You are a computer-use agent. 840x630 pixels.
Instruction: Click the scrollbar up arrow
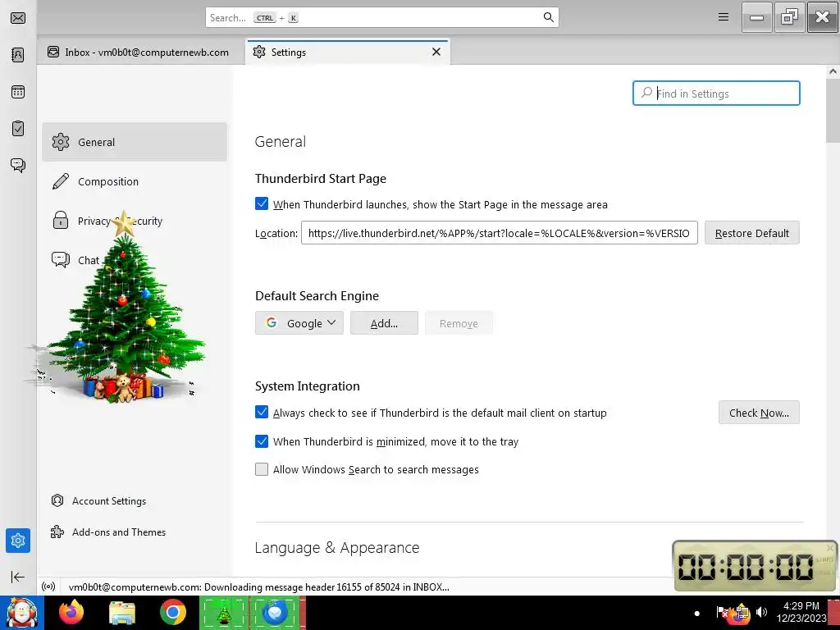(x=833, y=71)
